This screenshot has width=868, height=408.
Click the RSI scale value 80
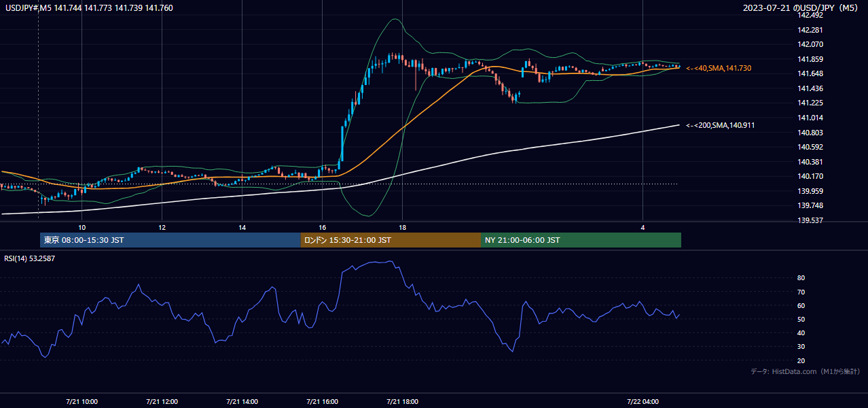[x=801, y=278]
